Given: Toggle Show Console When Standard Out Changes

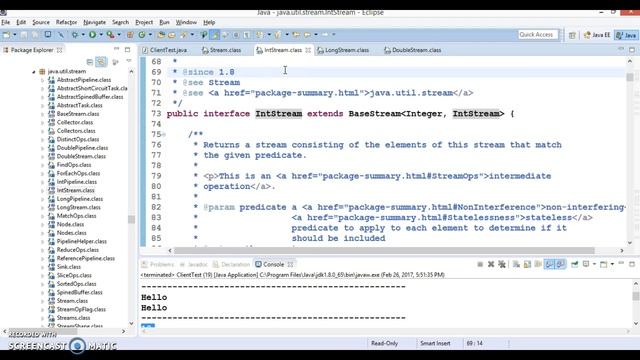Looking at the screenshot, I should click(549, 264).
